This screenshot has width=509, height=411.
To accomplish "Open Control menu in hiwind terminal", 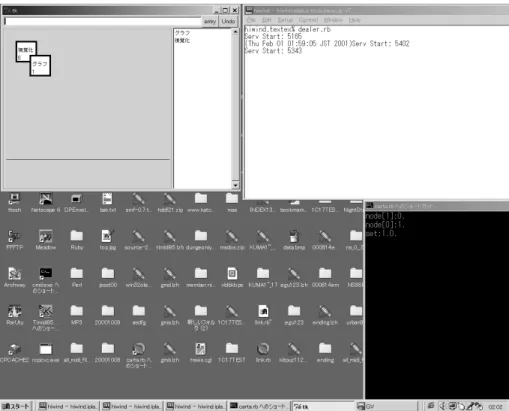I will [x=308, y=20].
